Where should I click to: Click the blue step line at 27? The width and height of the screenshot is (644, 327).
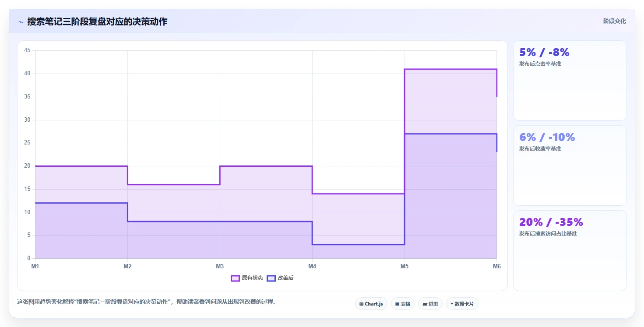(450, 134)
